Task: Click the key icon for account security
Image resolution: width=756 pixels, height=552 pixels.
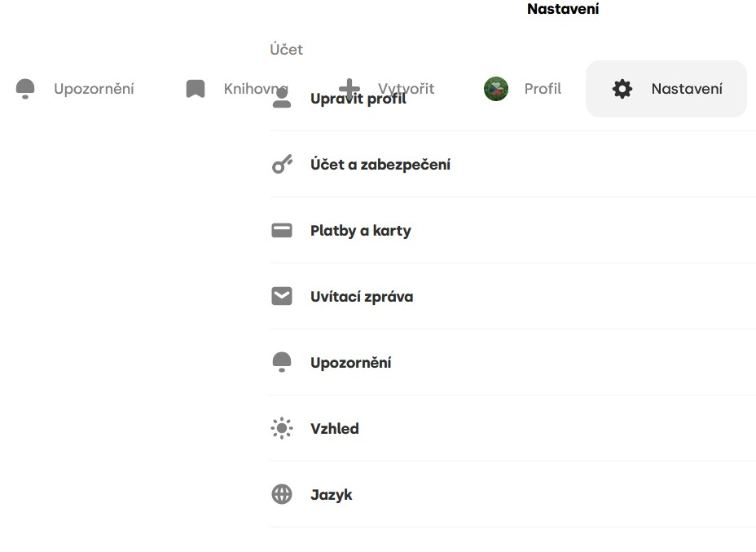Action: [282, 165]
